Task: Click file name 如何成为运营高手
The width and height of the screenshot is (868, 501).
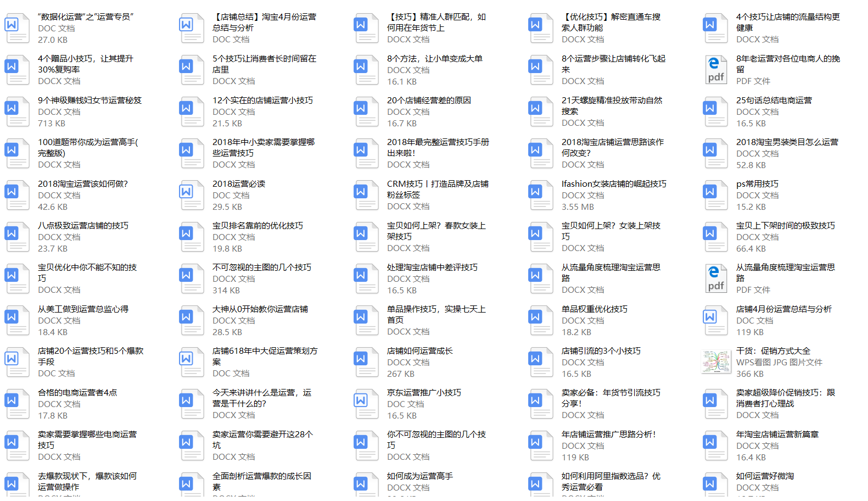Action: point(420,476)
